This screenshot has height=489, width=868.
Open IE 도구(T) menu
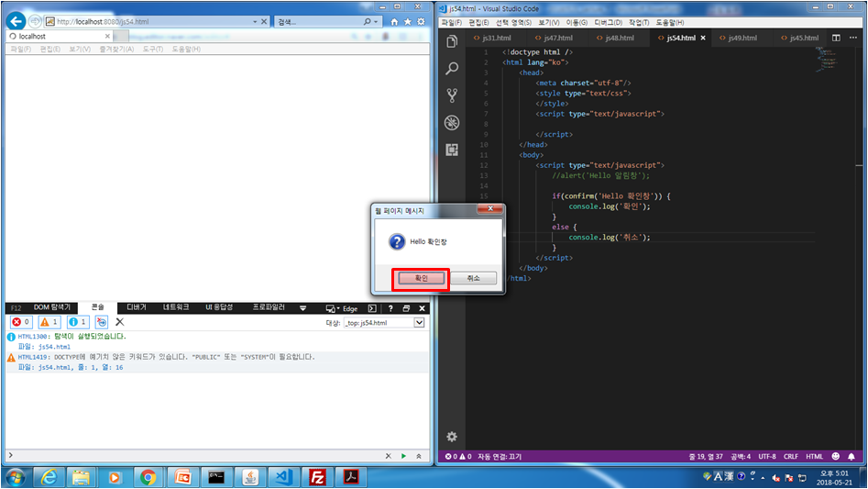[x=153, y=49]
